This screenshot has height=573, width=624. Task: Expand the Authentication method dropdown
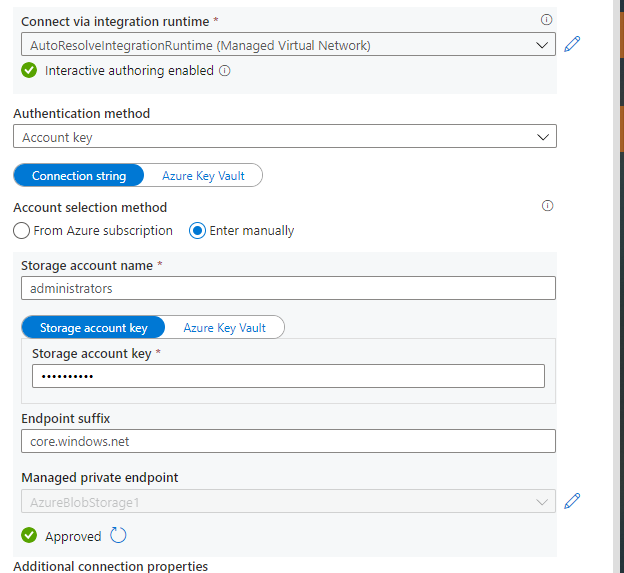pyautogui.click(x=285, y=137)
